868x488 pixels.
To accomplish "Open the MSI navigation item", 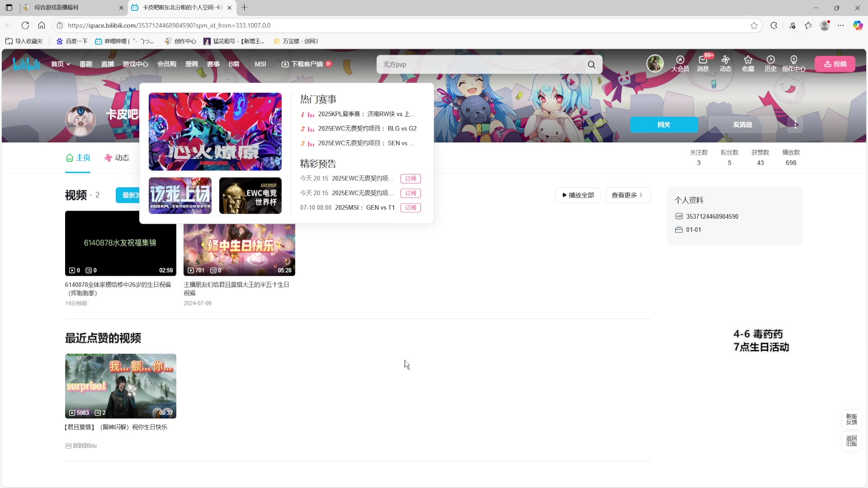I will [260, 64].
